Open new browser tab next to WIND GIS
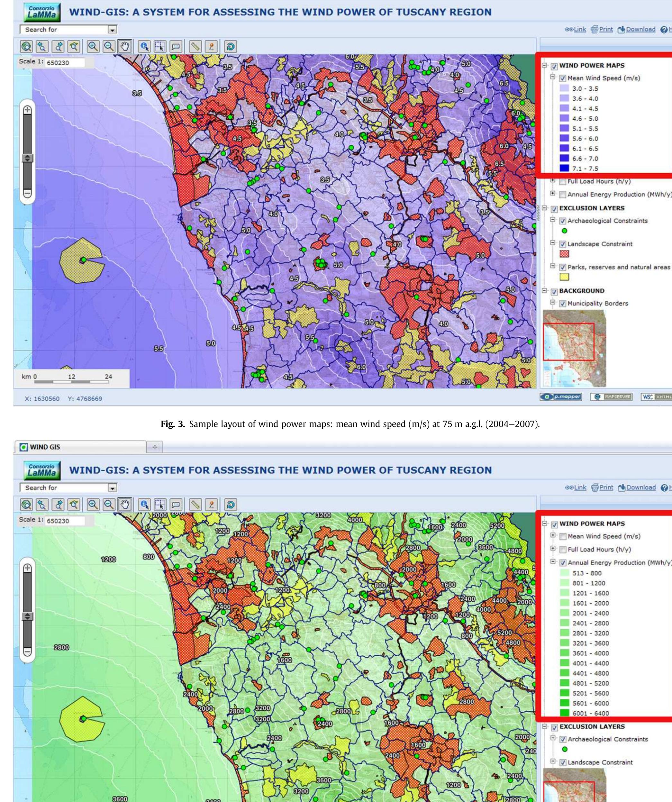This screenshot has width=672, height=802. coord(155,447)
